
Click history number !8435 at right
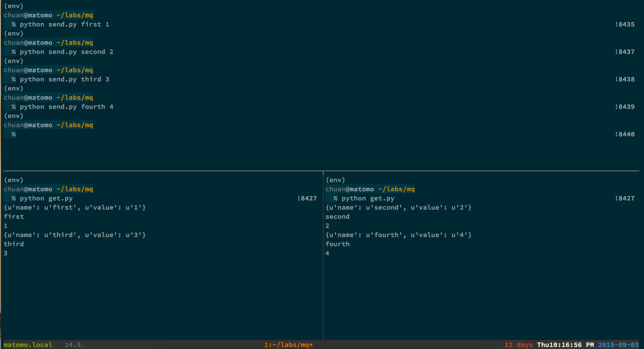pyautogui.click(x=624, y=24)
